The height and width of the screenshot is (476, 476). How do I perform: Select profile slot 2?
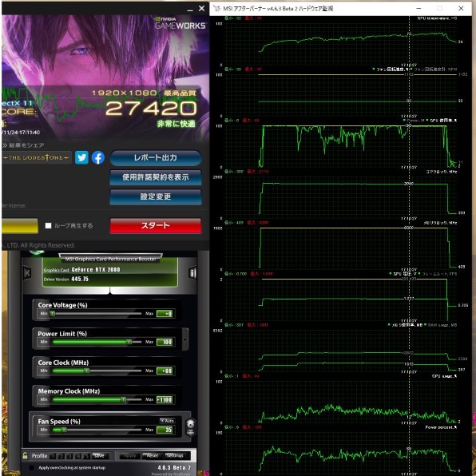62,456
